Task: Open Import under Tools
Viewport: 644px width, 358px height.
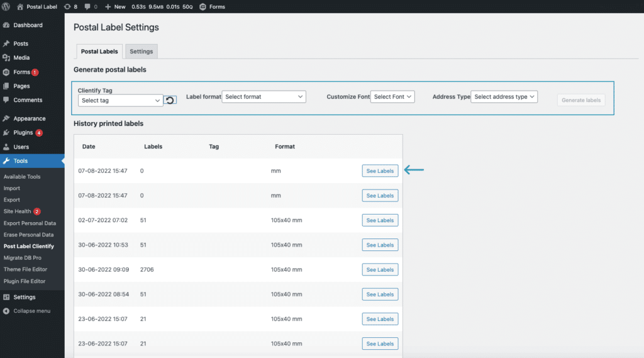Action: [x=12, y=188]
